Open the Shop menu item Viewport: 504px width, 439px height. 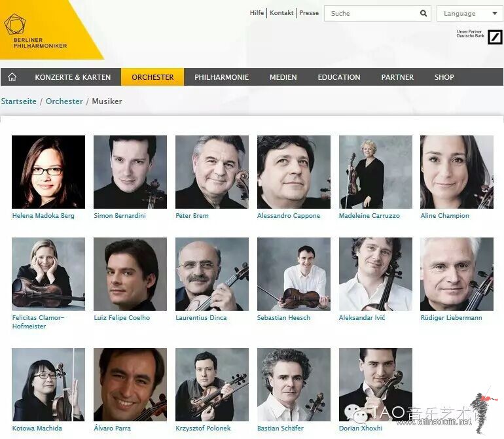point(444,77)
